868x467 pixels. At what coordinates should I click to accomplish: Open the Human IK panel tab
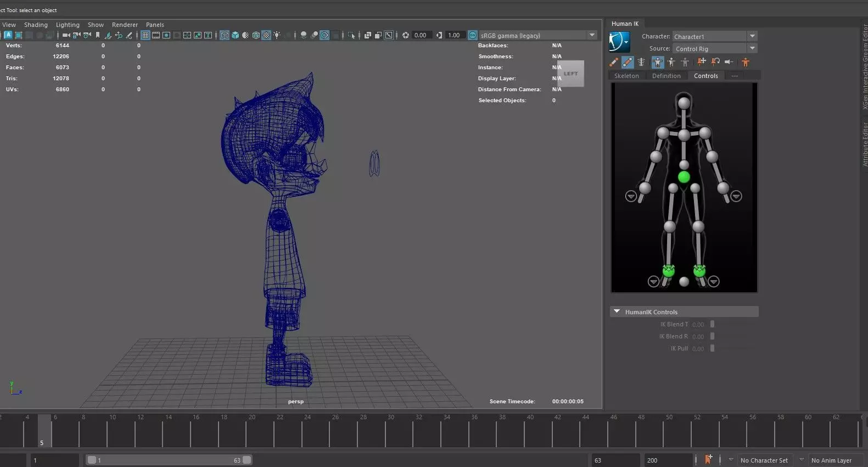pyautogui.click(x=625, y=24)
